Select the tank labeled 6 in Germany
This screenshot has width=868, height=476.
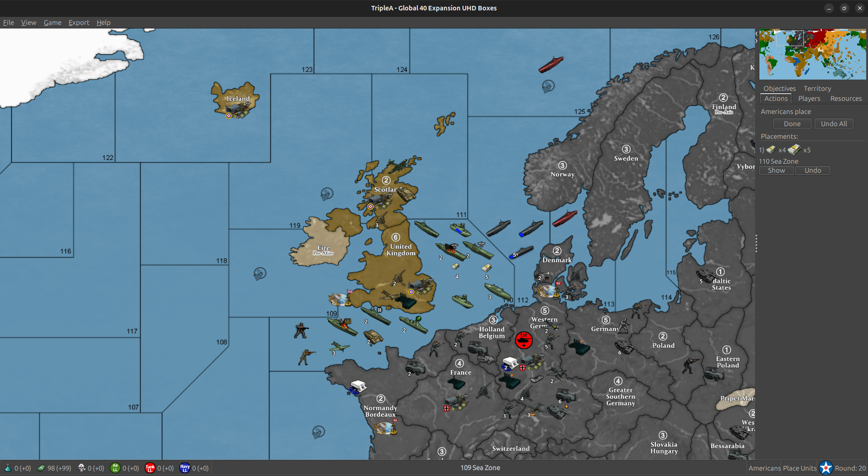click(625, 347)
